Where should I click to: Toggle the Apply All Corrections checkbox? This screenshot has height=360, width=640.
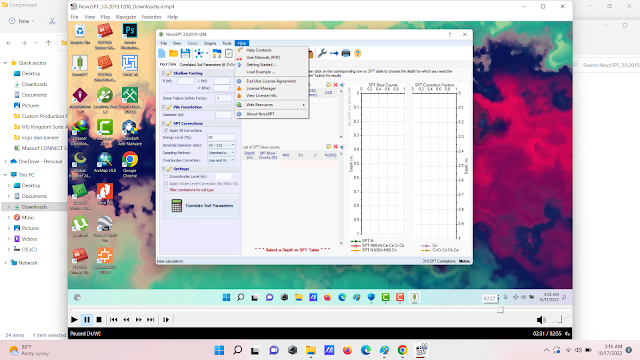click(166, 130)
